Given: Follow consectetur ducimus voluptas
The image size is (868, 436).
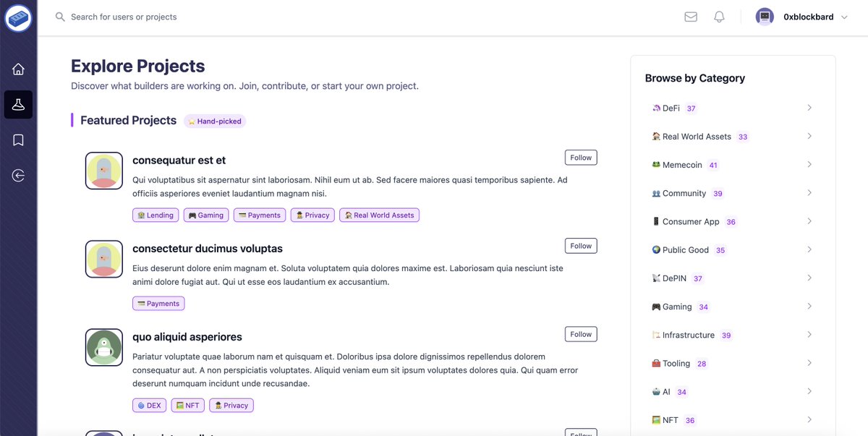Looking at the screenshot, I should click(580, 245).
